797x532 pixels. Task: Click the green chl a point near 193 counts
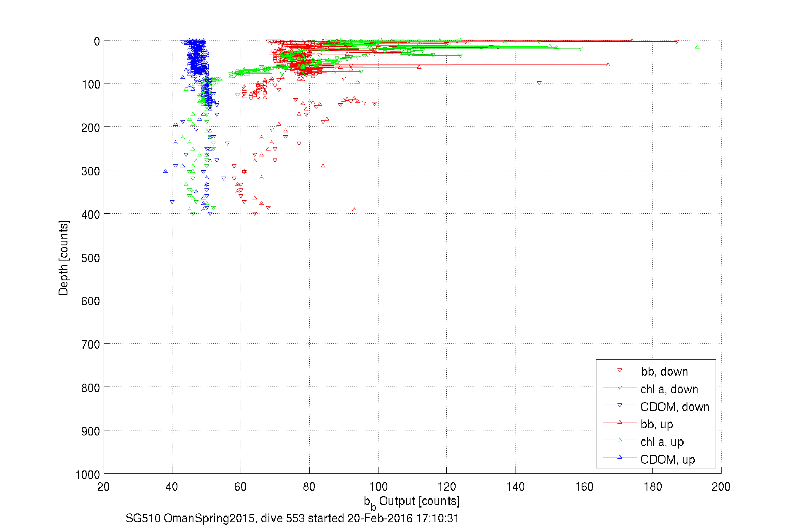[697, 47]
